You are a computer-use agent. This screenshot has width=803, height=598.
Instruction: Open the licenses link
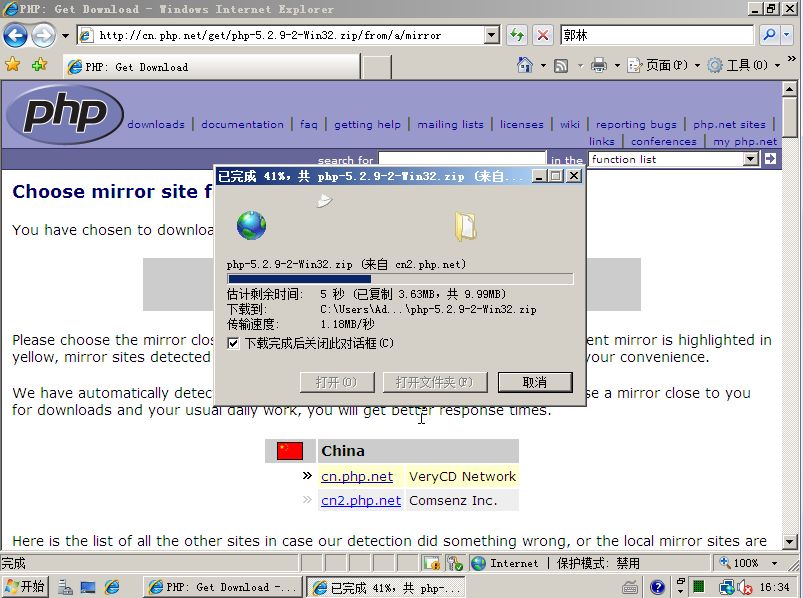[521, 124]
